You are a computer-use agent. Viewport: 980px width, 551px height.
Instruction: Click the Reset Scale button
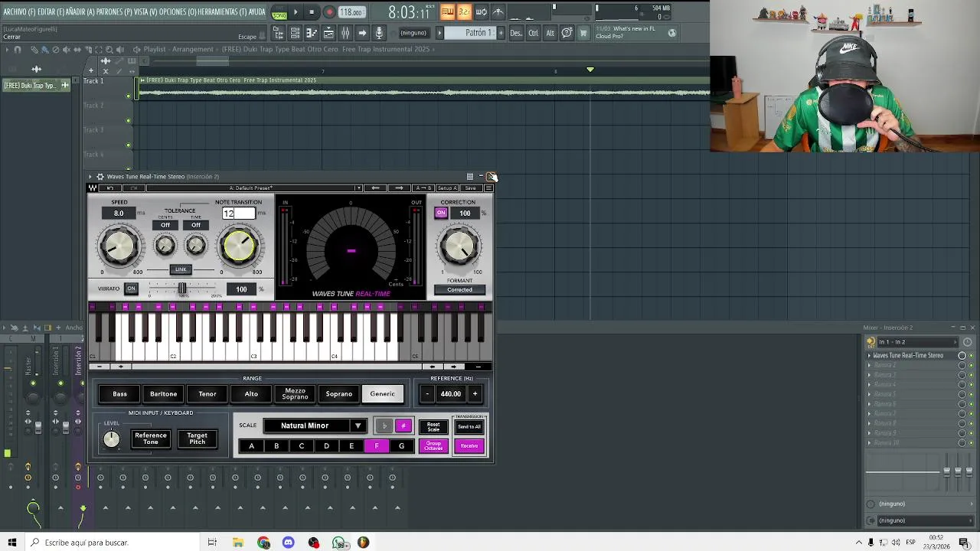(433, 426)
